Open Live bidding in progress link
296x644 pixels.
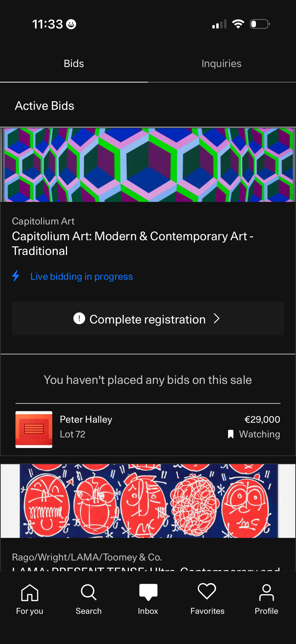[x=81, y=277]
